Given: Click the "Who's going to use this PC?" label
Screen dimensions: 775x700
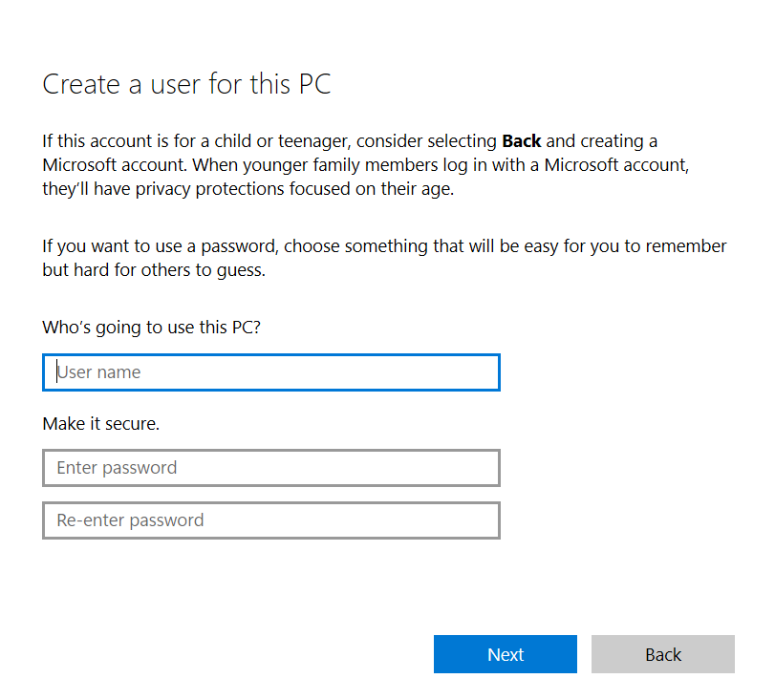Looking at the screenshot, I should coord(151,328).
